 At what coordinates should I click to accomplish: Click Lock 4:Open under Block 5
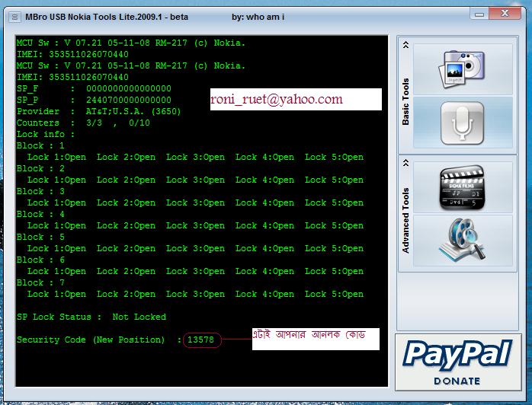(265, 248)
